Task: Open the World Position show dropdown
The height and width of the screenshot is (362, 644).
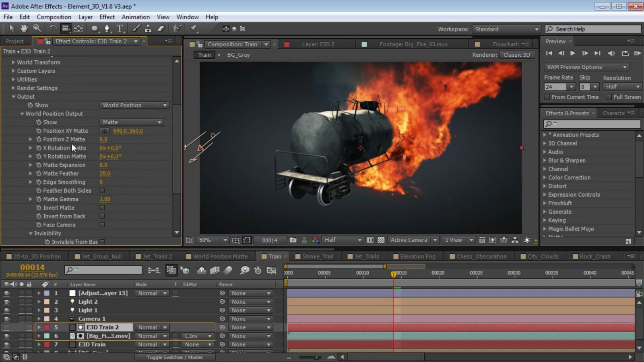Action: click(134, 105)
